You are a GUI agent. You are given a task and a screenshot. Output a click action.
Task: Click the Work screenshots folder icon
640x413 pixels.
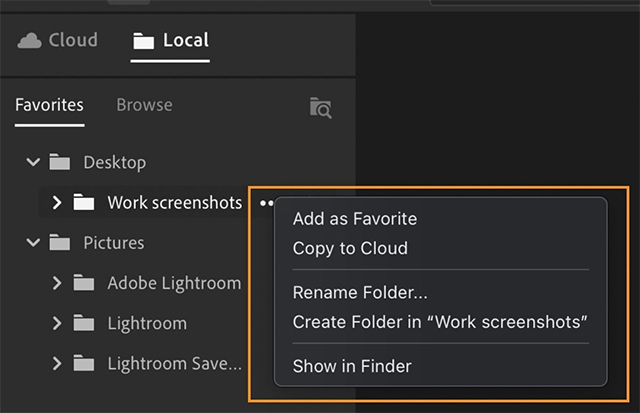84,202
